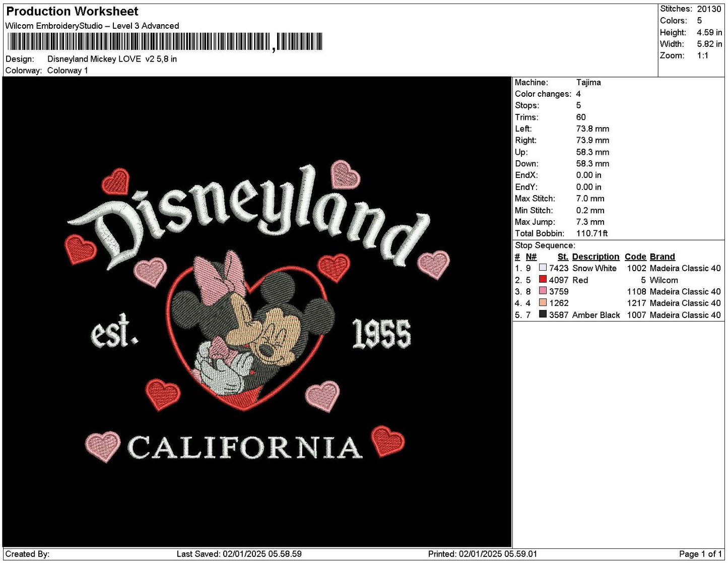The image size is (728, 563).
Task: Click code 1007 in the stop sequence
Action: 636,315
